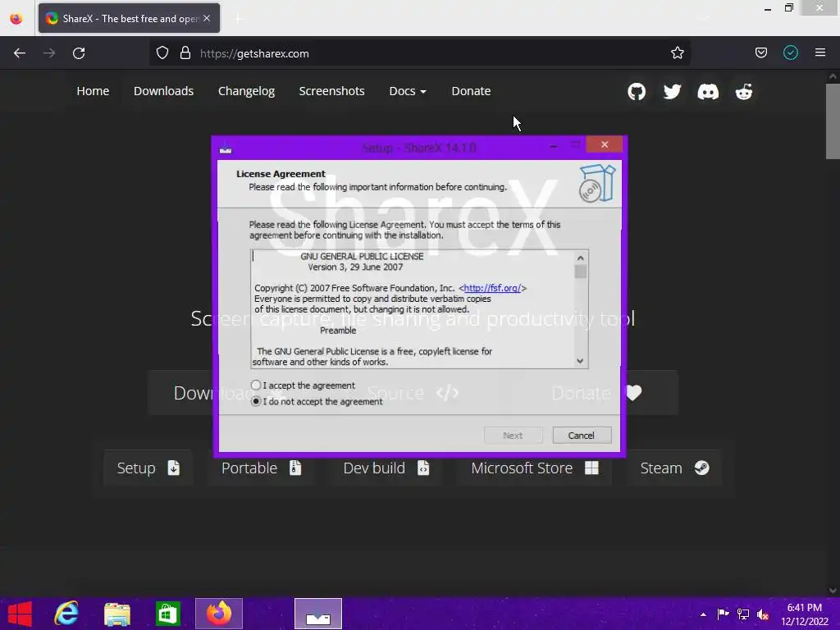Show site info via the padlock icon
The width and height of the screenshot is (840, 630).
[185, 53]
